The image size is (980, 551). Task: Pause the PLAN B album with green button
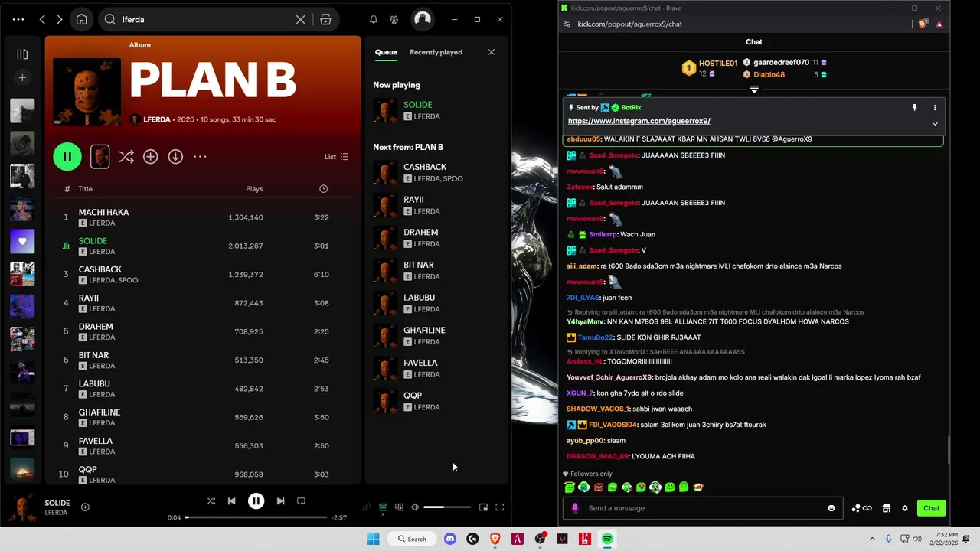pos(67,157)
